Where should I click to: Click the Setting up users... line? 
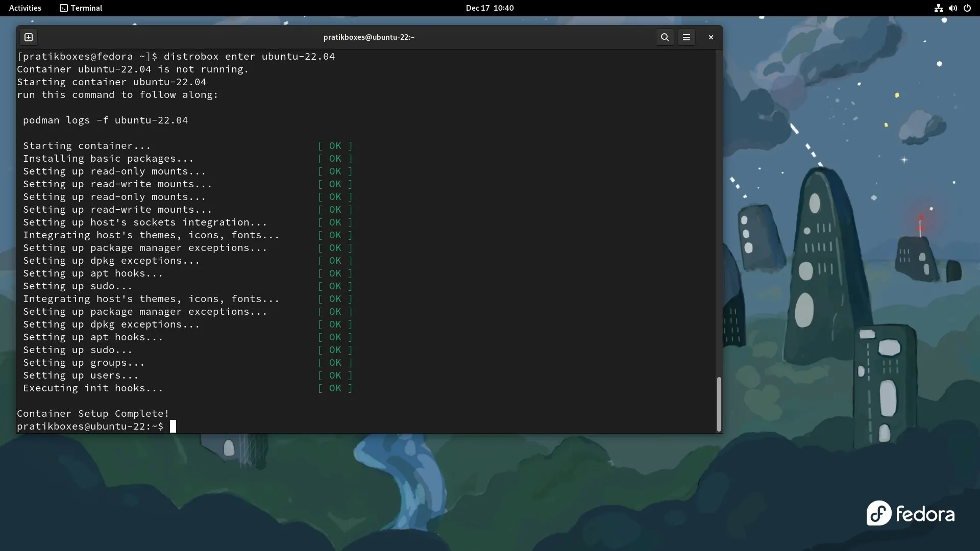click(x=81, y=375)
